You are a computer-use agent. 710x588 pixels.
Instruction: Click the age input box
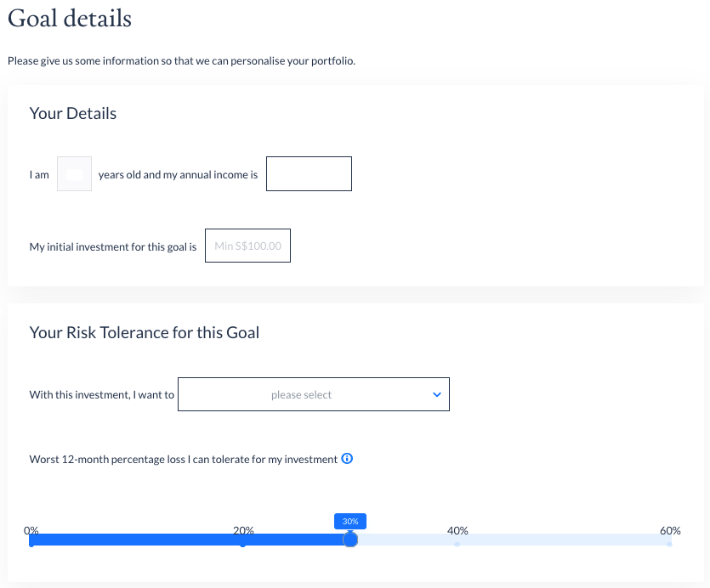(74, 174)
